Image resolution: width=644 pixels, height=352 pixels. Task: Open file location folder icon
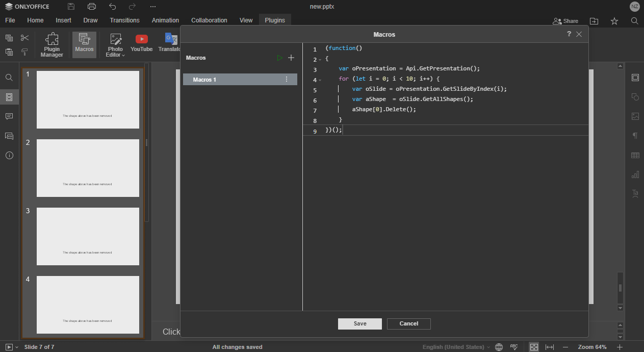coord(594,21)
